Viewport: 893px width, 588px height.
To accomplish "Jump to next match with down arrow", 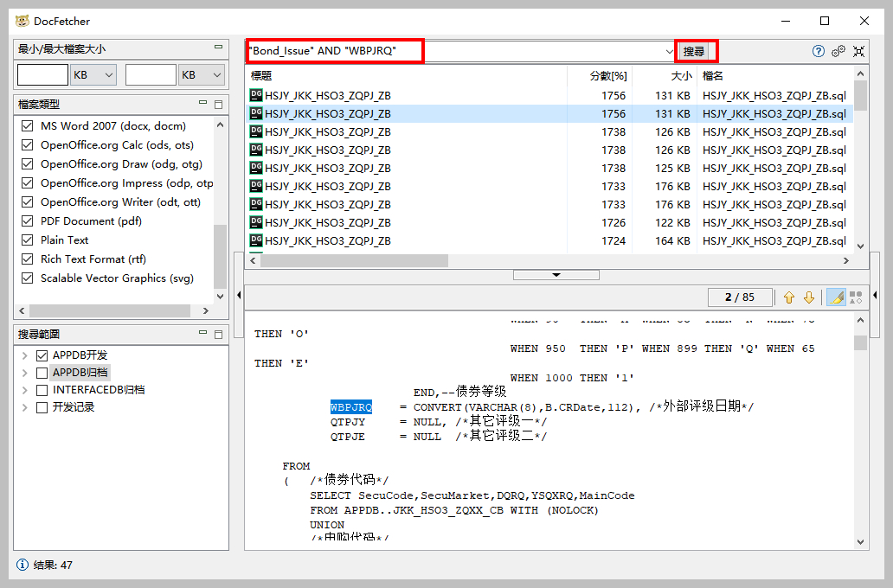I will pos(809,297).
